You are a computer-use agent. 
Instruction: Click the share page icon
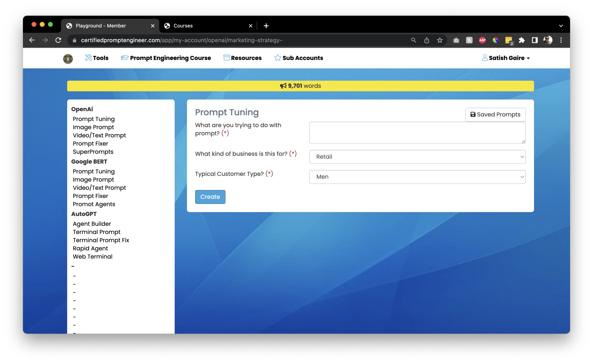427,40
